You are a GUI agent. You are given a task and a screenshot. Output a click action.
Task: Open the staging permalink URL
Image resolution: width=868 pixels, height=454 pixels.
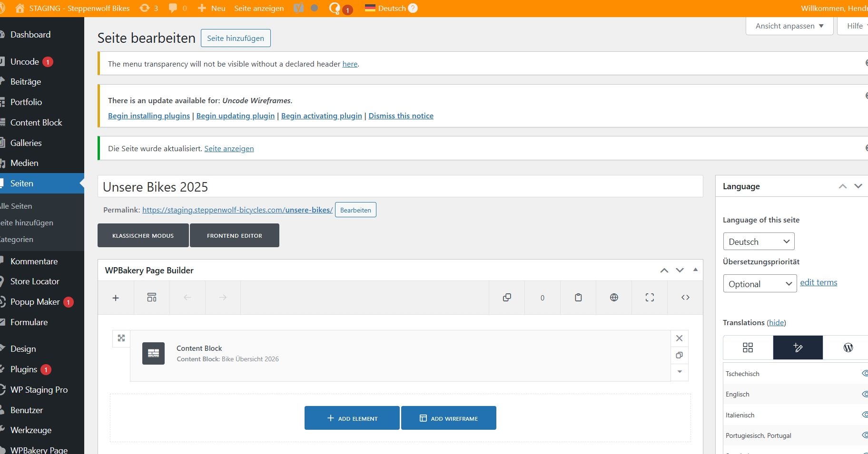click(x=237, y=210)
